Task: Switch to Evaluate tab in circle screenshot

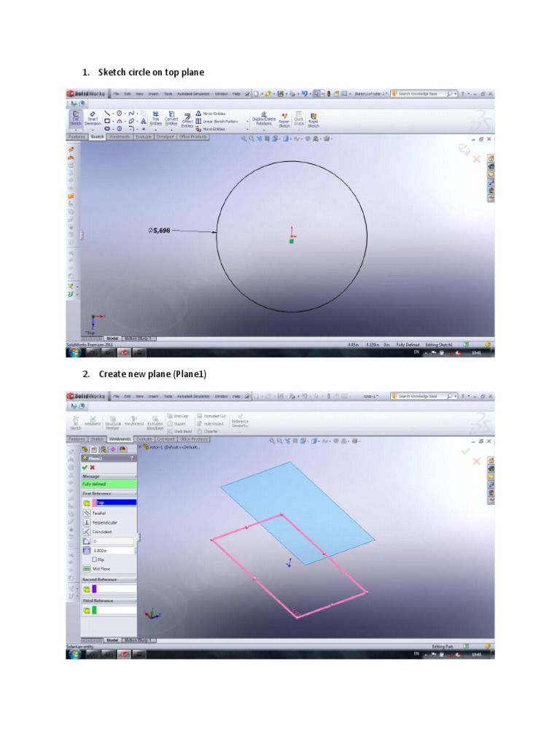Action: (x=144, y=136)
